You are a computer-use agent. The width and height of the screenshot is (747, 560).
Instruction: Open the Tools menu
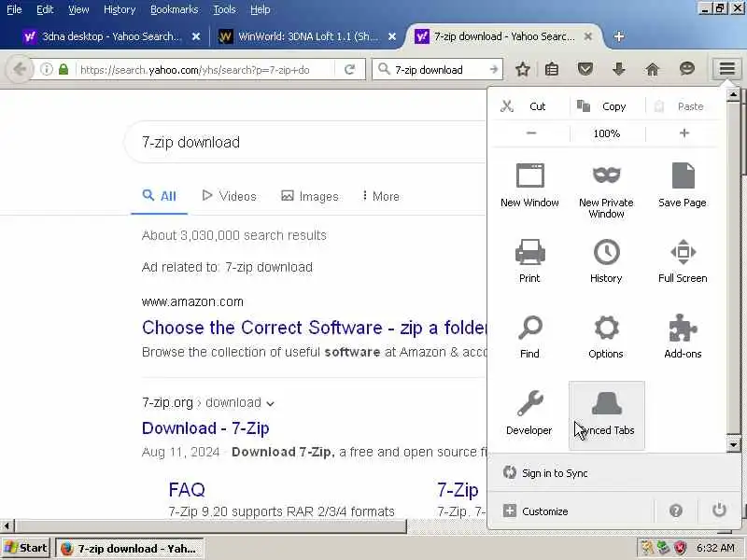click(x=224, y=9)
